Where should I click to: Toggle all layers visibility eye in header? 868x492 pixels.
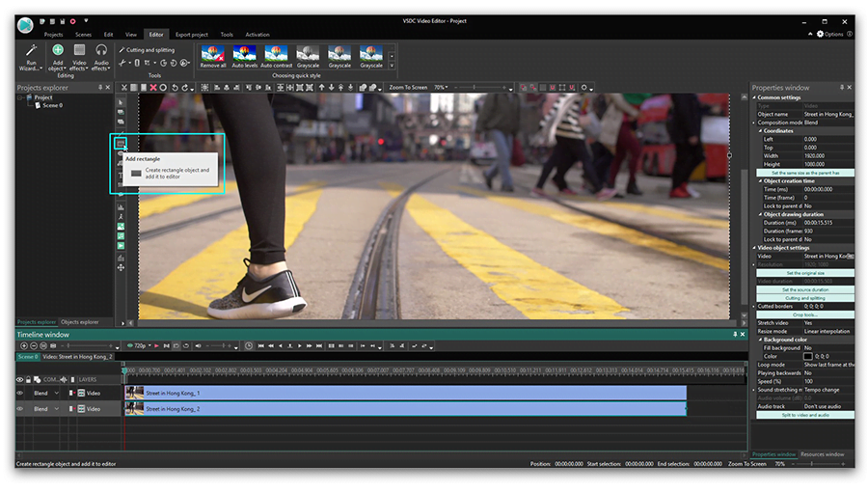point(20,380)
